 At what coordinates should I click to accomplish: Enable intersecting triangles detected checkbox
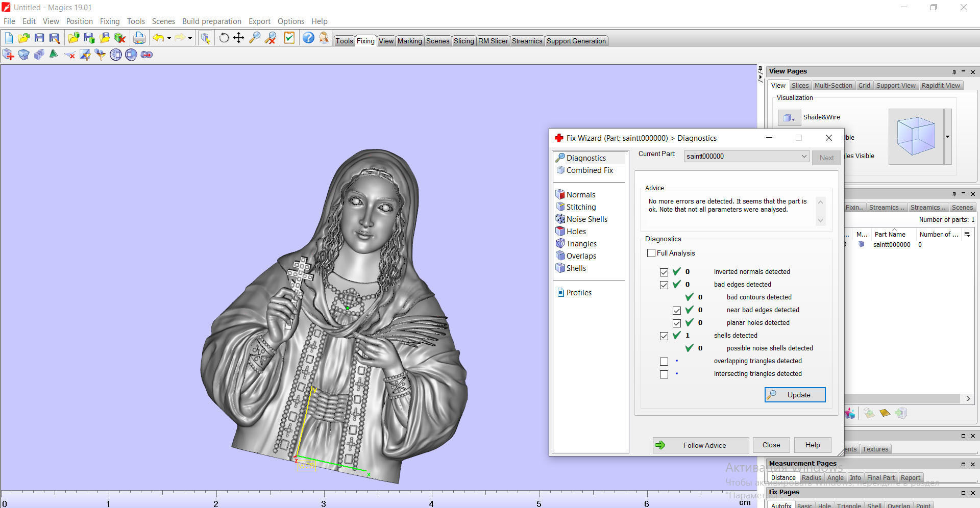[x=664, y=374]
